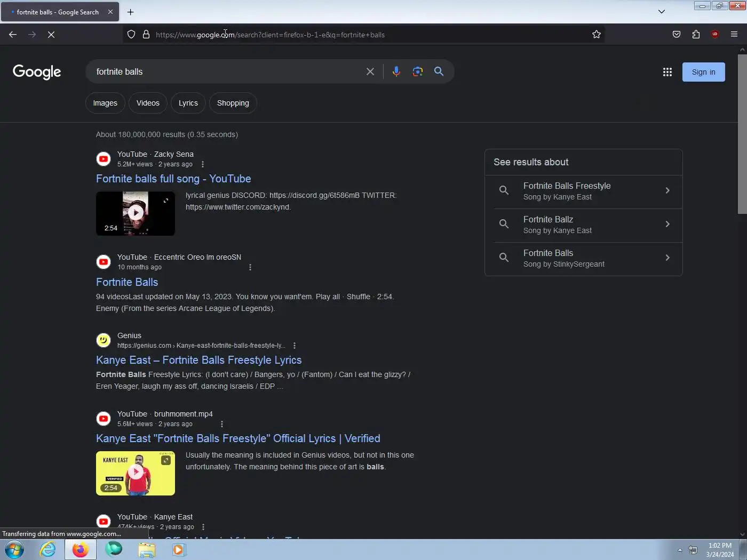Open a new browser tab
This screenshot has height=560, width=747.
[x=131, y=12]
